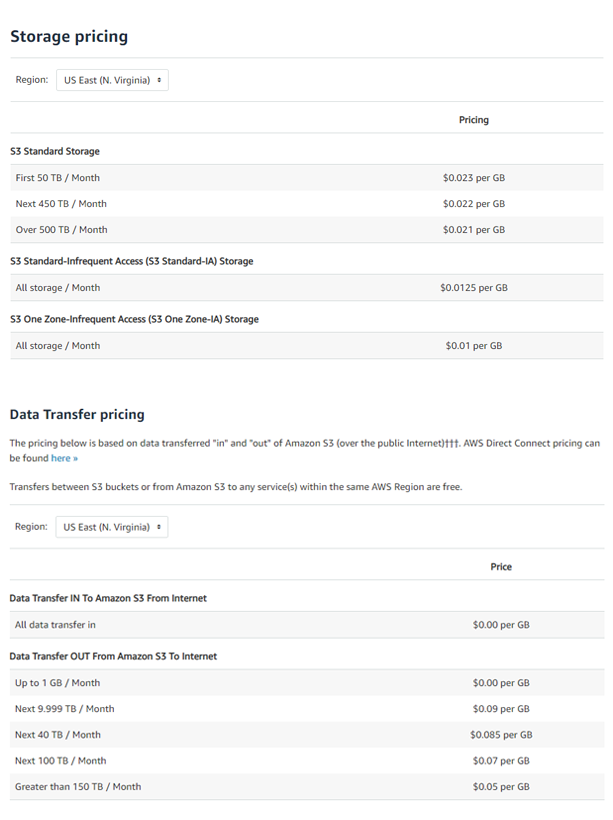613x820 pixels.
Task: Click the S3 Standard-Infrequent Access section label
Action: pos(131,261)
